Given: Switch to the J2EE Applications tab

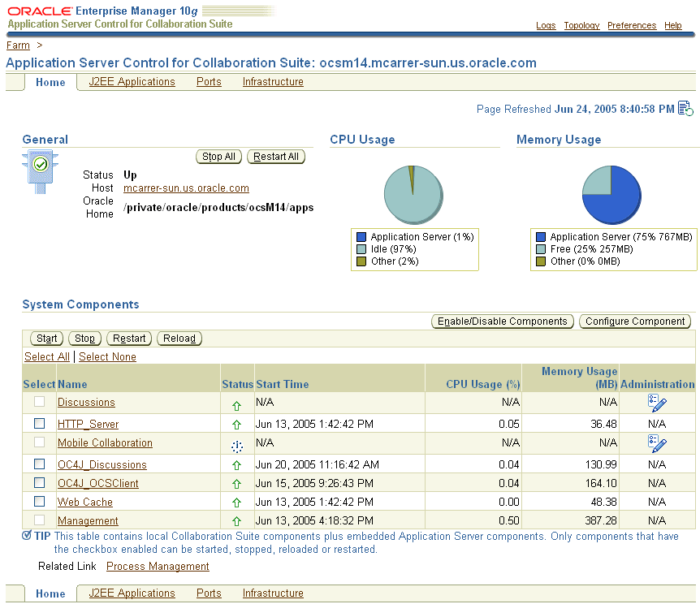Looking at the screenshot, I should 132,82.
